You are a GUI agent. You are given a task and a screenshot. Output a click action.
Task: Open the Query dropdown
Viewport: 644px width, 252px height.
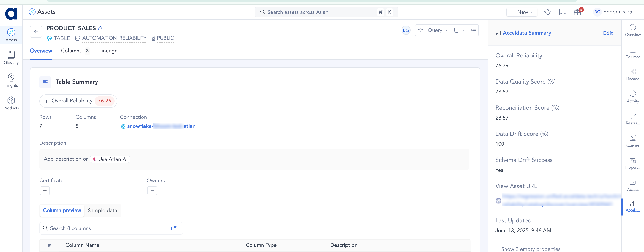(438, 30)
